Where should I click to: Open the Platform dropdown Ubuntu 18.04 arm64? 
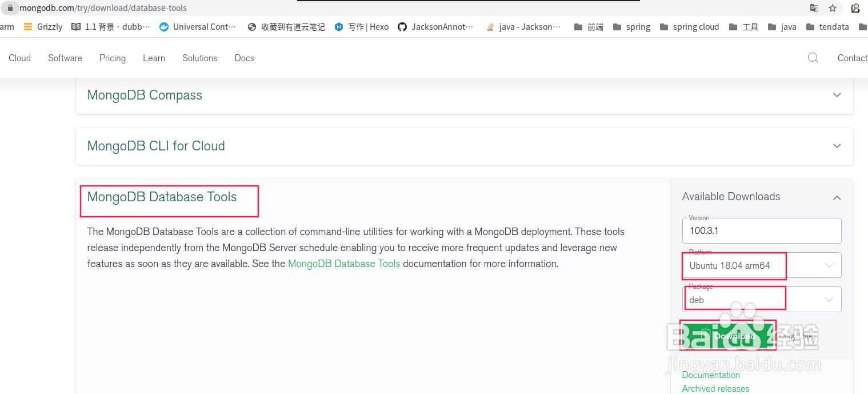(x=762, y=265)
